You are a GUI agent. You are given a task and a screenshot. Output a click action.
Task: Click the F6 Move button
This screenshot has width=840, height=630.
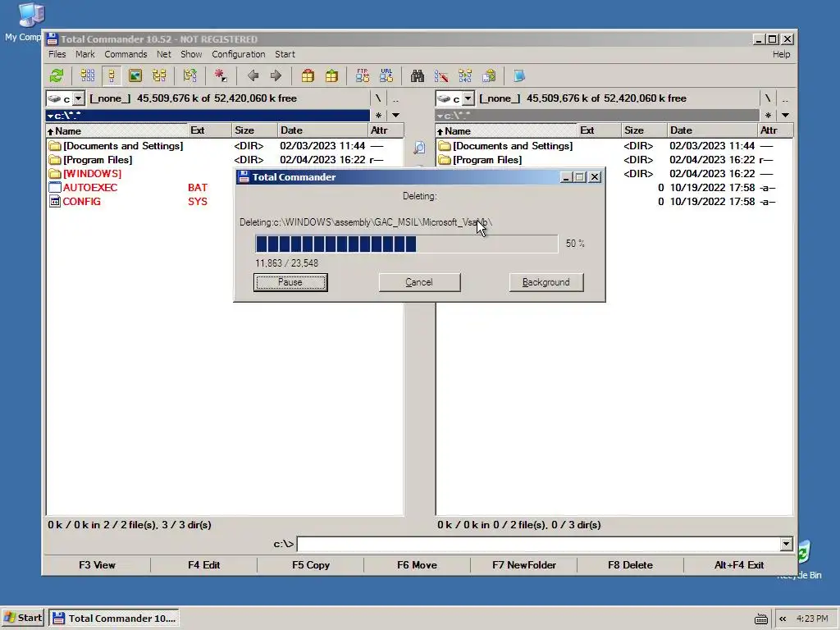tap(417, 565)
